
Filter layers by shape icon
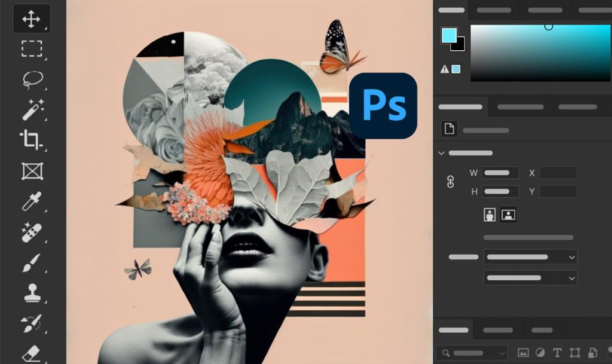pos(574,353)
